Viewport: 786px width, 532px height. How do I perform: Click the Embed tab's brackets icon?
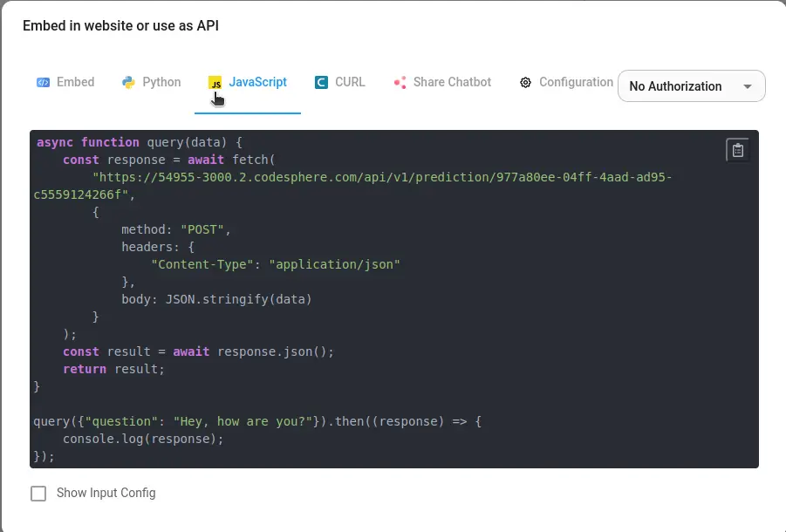point(44,82)
